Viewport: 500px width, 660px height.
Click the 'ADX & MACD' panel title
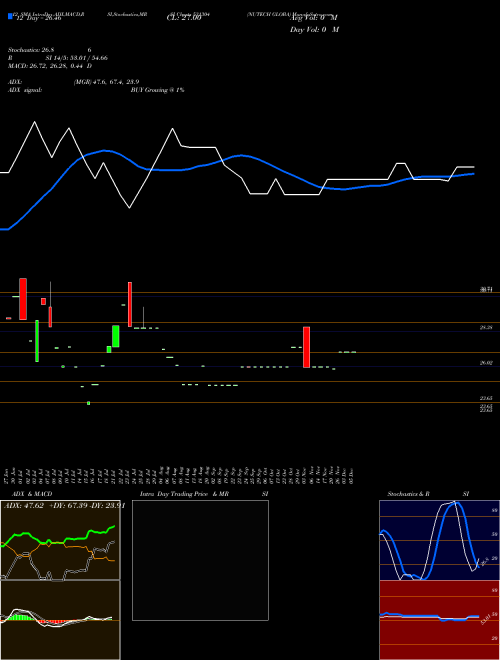(x=32, y=494)
